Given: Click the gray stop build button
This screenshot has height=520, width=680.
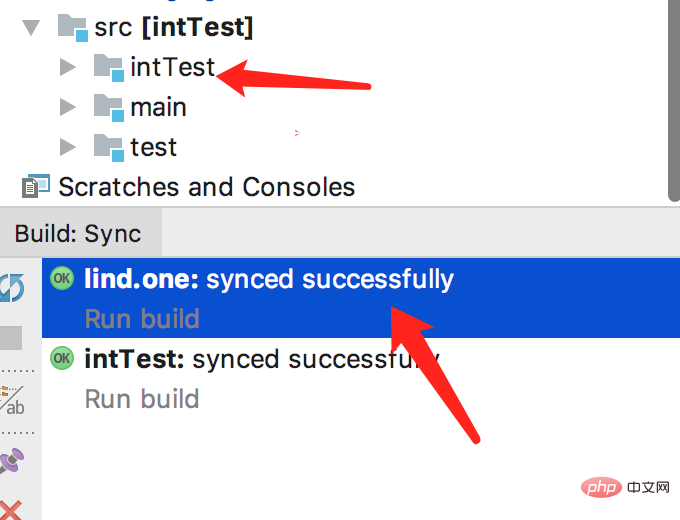Looking at the screenshot, I should tap(11, 338).
